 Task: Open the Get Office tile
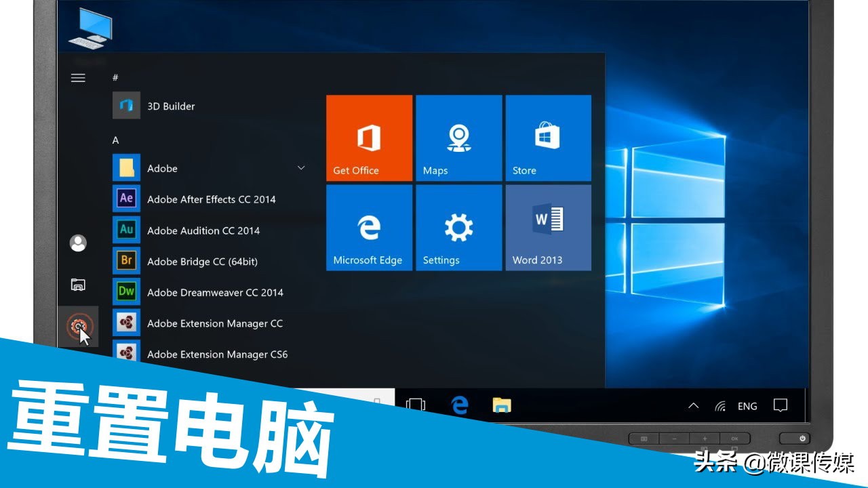pos(370,138)
